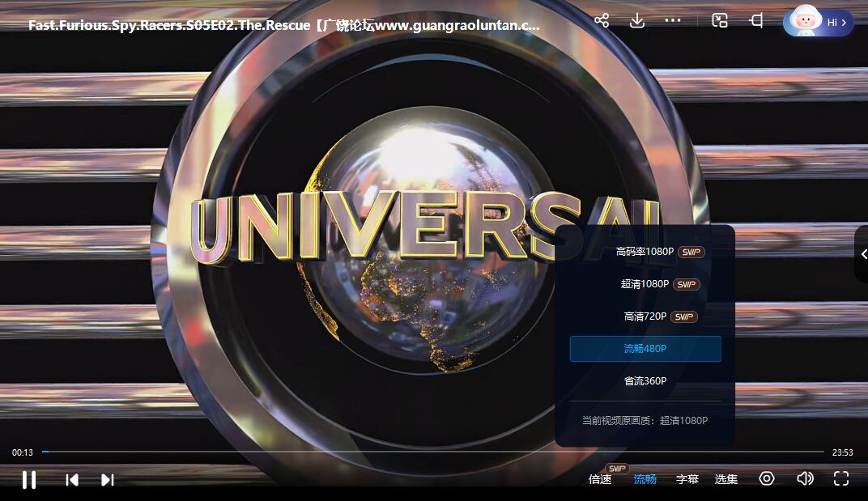Select 流畅480P quality option
The image size is (868, 501).
645,349
